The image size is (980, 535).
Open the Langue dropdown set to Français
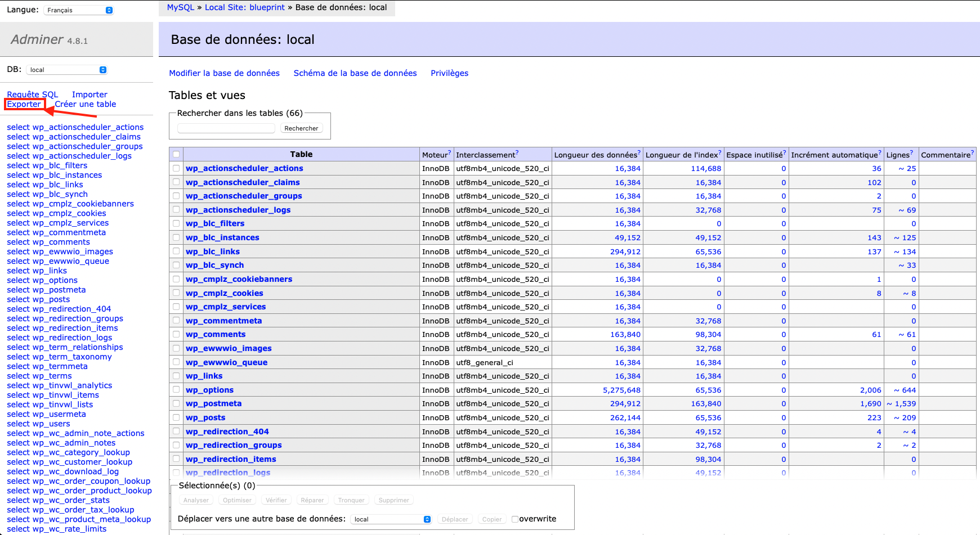[x=78, y=10]
